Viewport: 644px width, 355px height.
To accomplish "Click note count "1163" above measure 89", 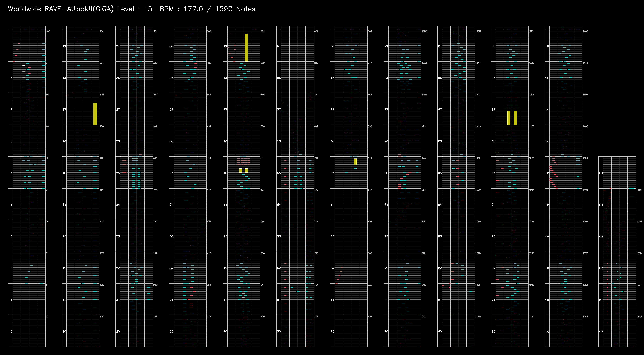I will pyautogui.click(x=478, y=31).
